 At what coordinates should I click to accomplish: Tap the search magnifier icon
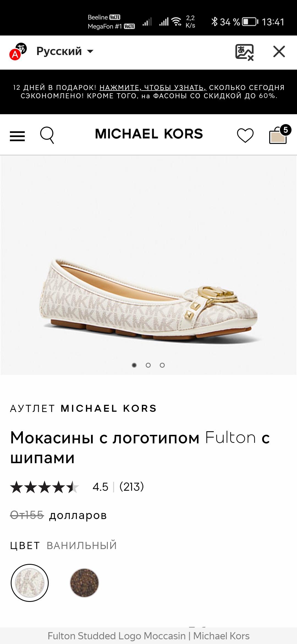point(47,135)
